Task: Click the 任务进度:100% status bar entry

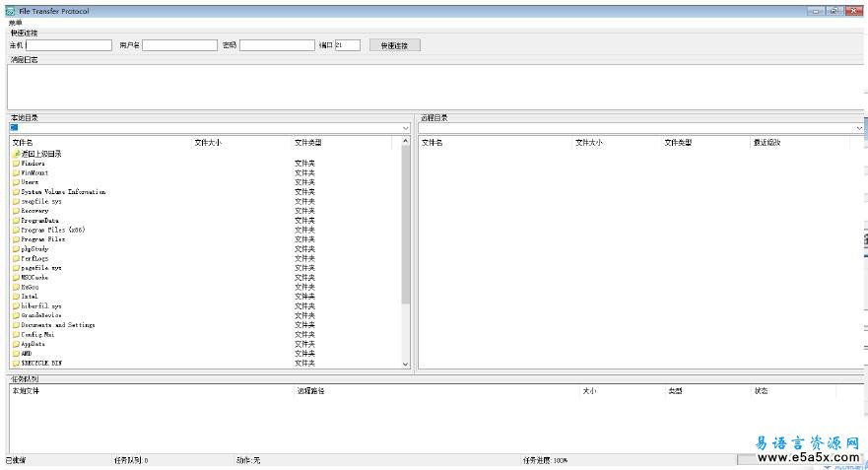Action: [545, 460]
